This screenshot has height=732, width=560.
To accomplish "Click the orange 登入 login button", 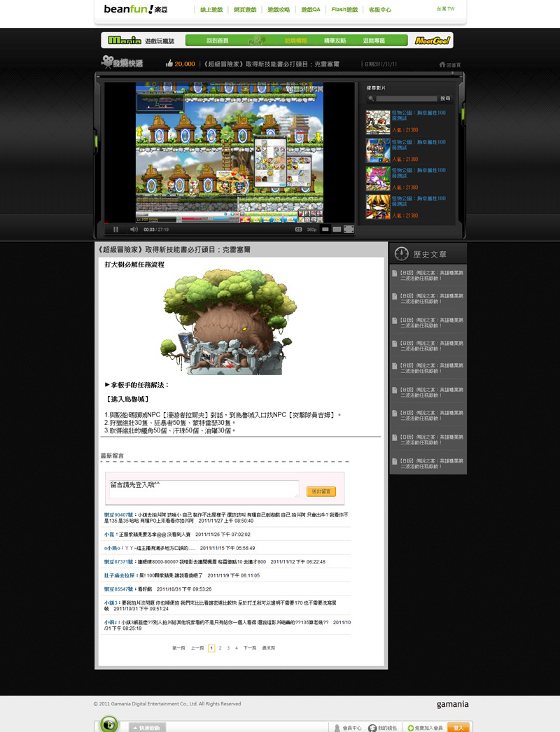I will pos(458,728).
